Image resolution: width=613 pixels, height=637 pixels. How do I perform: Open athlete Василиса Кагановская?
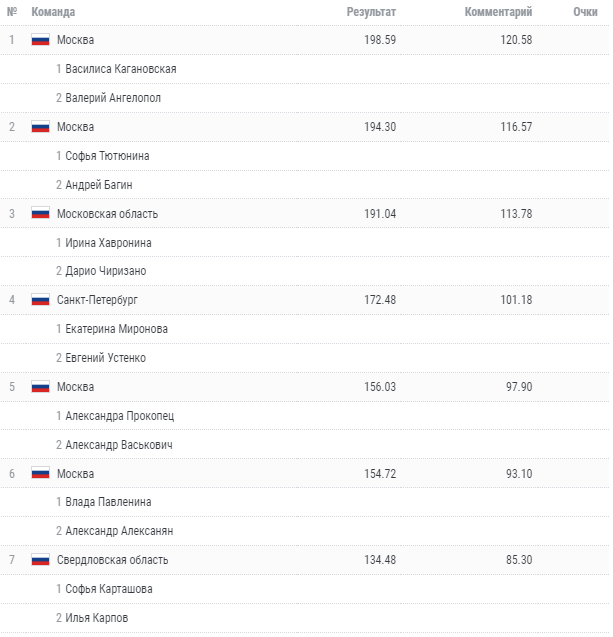pyautogui.click(x=121, y=69)
